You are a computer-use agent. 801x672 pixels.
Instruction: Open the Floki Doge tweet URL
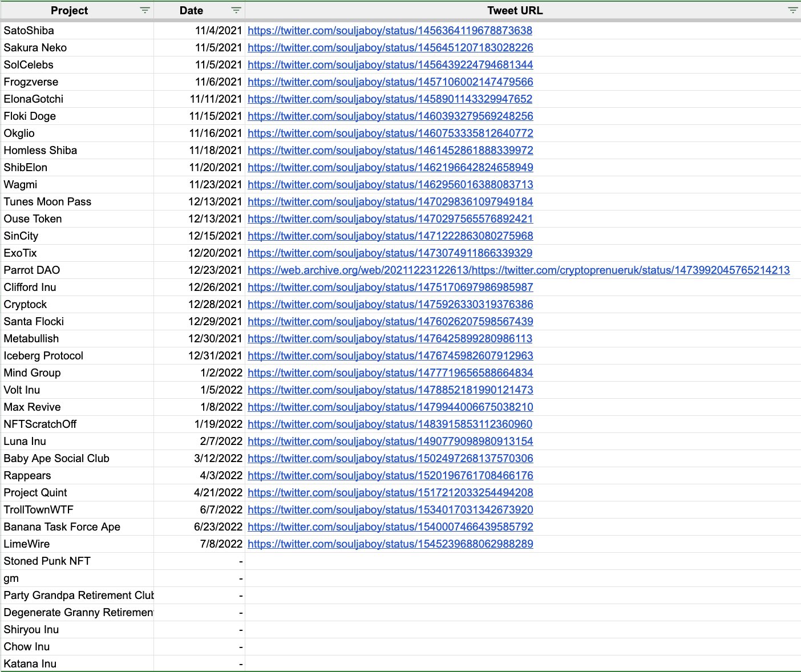(x=390, y=116)
